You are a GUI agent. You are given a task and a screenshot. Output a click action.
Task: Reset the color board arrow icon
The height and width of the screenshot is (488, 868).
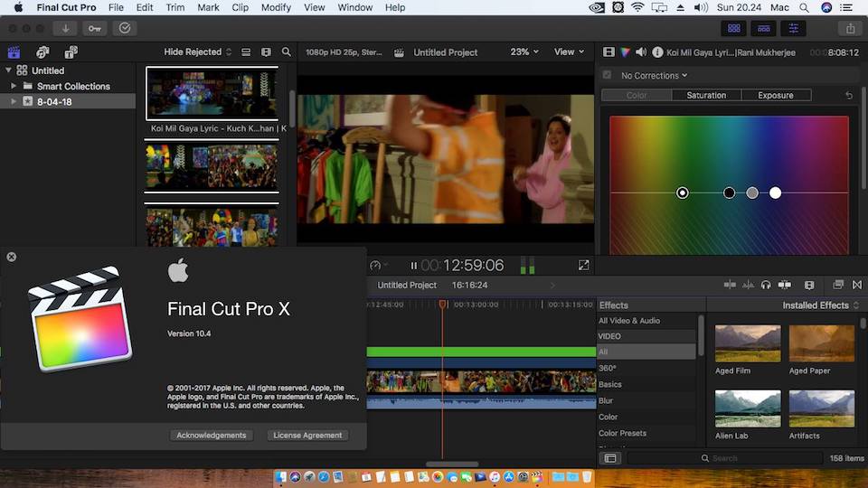(849, 95)
